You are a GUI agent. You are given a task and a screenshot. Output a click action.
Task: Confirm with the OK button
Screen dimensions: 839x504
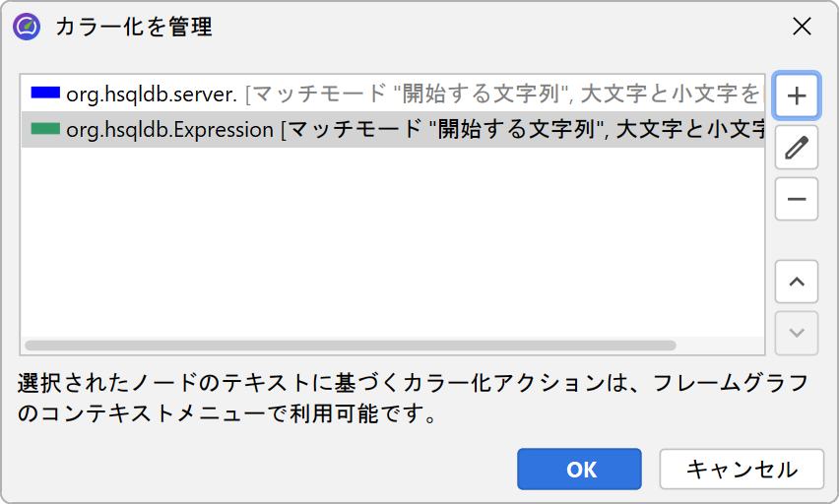pyautogui.click(x=580, y=470)
